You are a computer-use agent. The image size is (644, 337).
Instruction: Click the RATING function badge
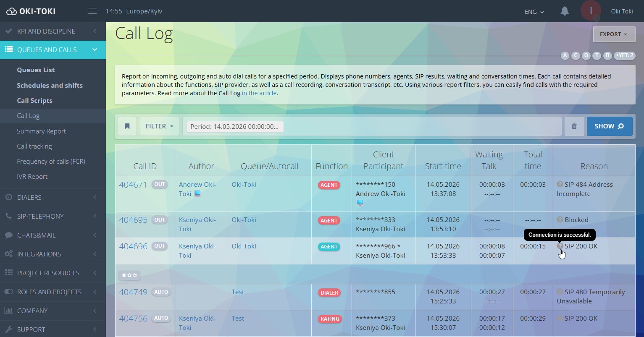tap(330, 319)
